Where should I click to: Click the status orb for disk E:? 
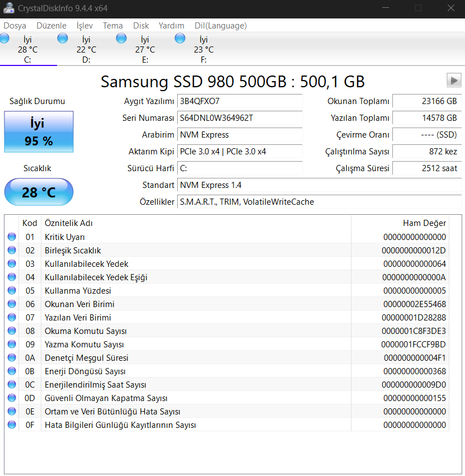(121, 38)
